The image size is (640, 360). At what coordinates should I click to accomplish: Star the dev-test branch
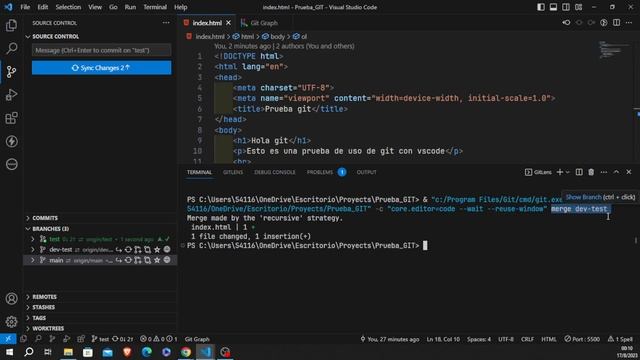157,249
